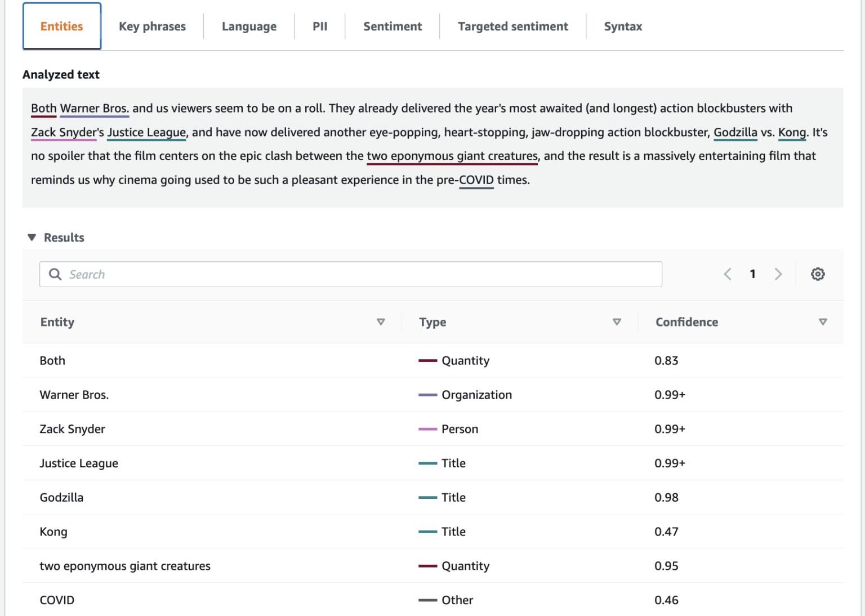The width and height of the screenshot is (865, 616).
Task: Select page number 1 in pagination
Action: point(752,274)
